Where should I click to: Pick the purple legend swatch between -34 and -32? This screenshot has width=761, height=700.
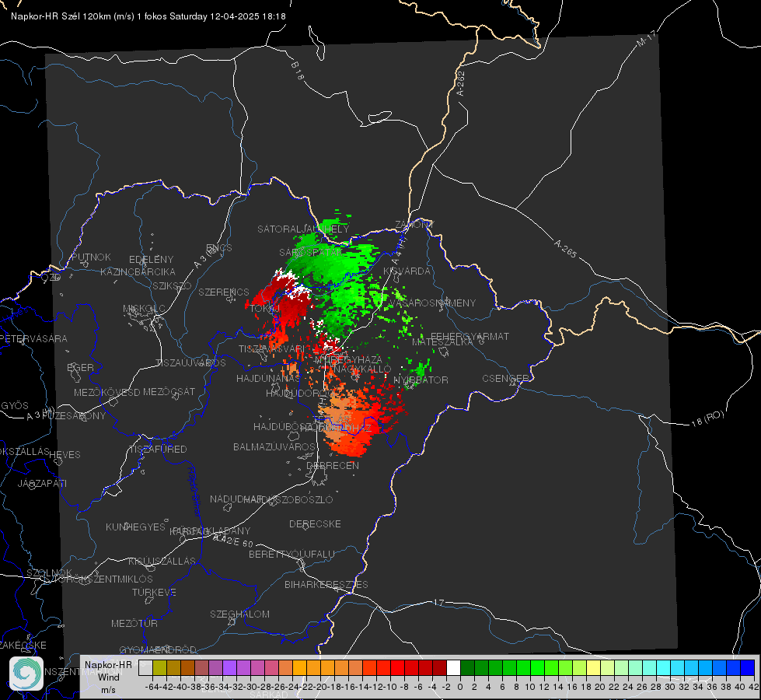click(x=229, y=667)
